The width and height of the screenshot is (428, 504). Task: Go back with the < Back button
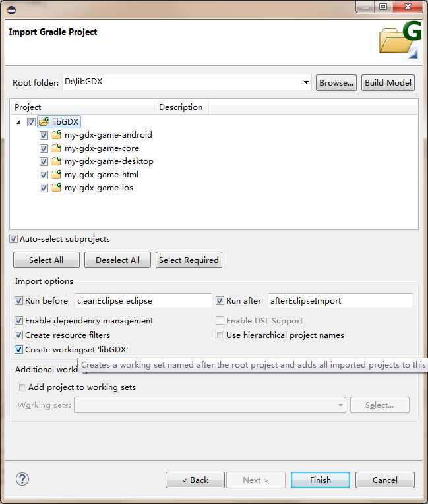195,480
